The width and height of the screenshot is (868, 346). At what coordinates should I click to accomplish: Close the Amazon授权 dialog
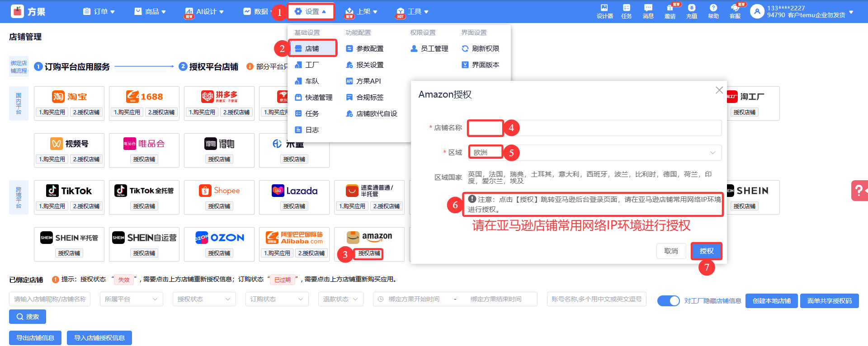point(719,90)
